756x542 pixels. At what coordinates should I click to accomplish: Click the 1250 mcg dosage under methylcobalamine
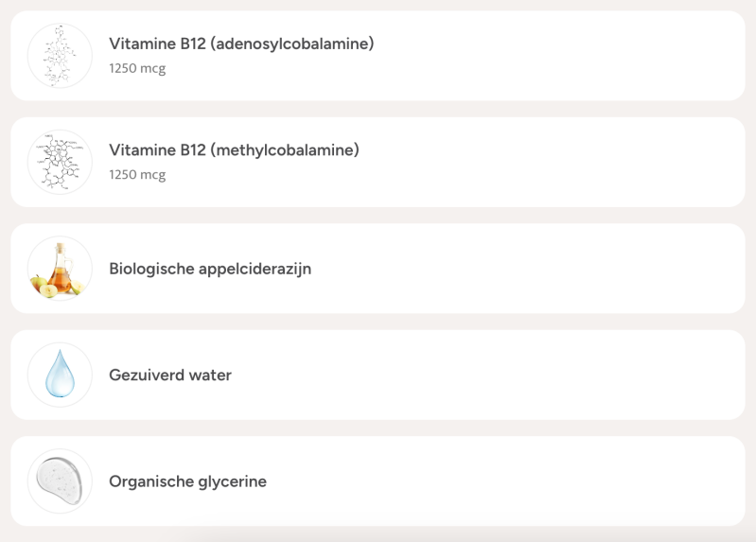coord(137,174)
